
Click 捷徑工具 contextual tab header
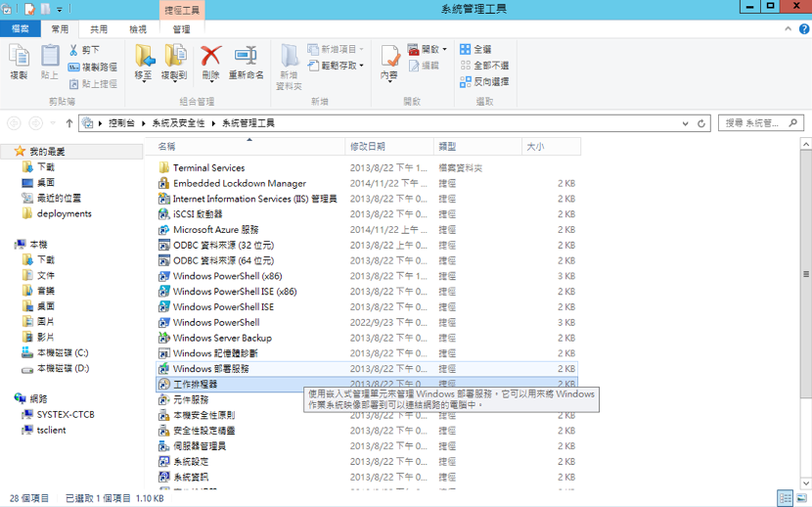182,10
